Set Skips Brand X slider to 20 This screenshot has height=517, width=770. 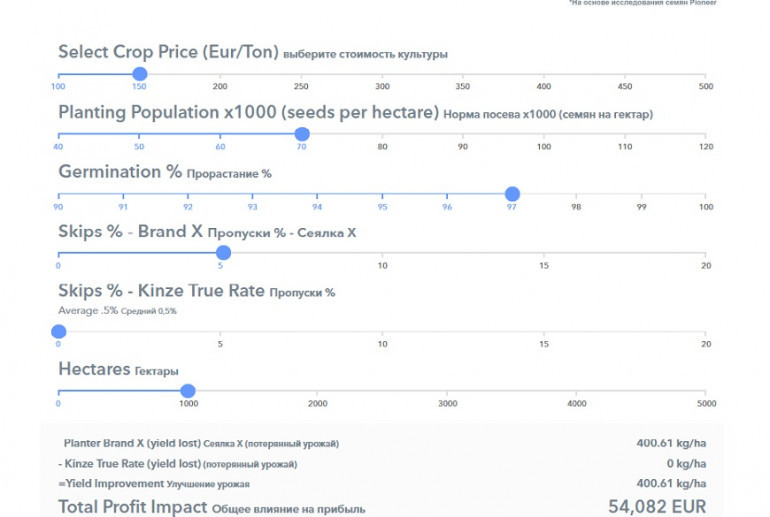706,253
